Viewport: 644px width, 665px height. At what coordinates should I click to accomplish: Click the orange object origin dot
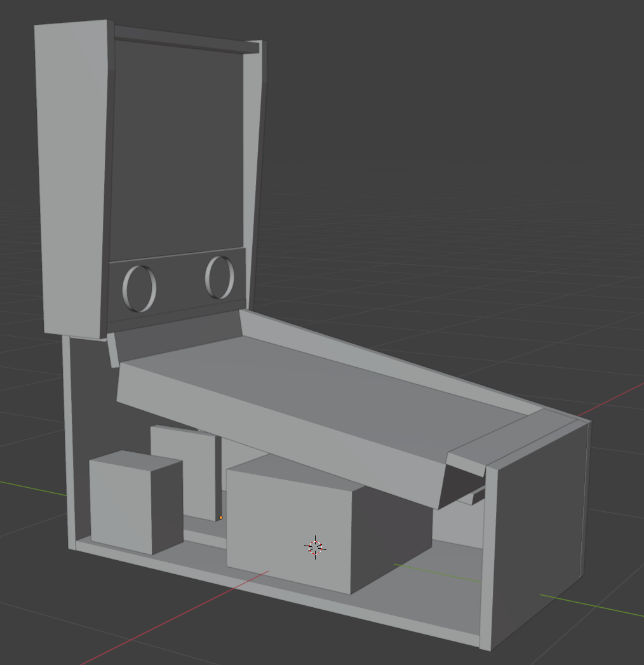(x=221, y=518)
